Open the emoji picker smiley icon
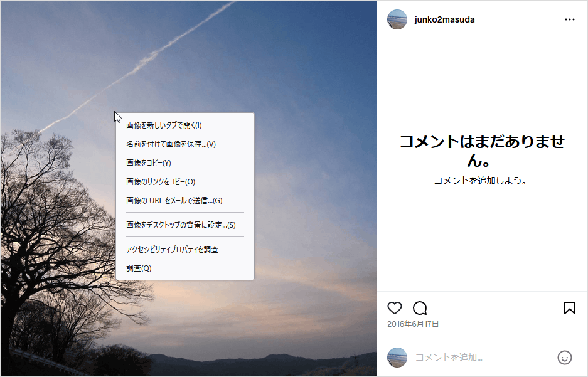This screenshot has height=377, width=588. pos(565,358)
